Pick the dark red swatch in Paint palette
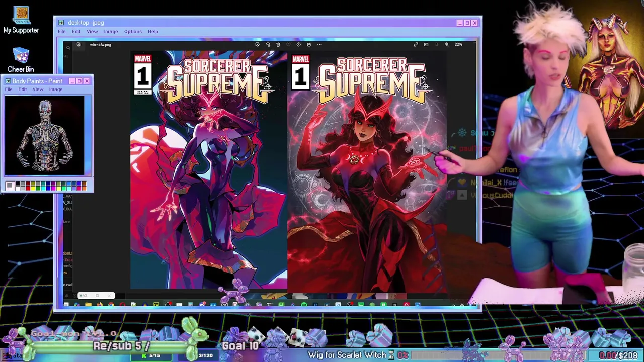This screenshot has height=362, width=644. [x=28, y=184]
